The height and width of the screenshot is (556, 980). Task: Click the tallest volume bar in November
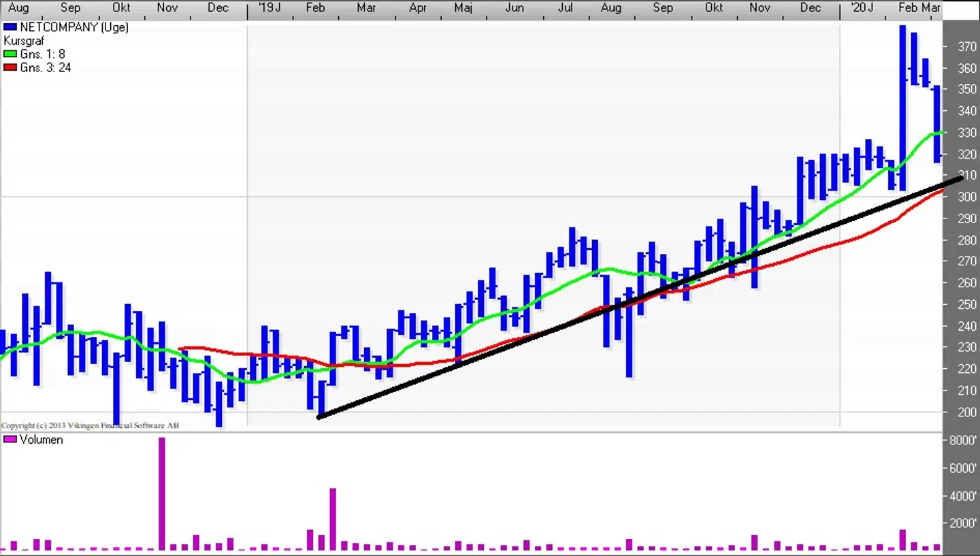pos(162,493)
